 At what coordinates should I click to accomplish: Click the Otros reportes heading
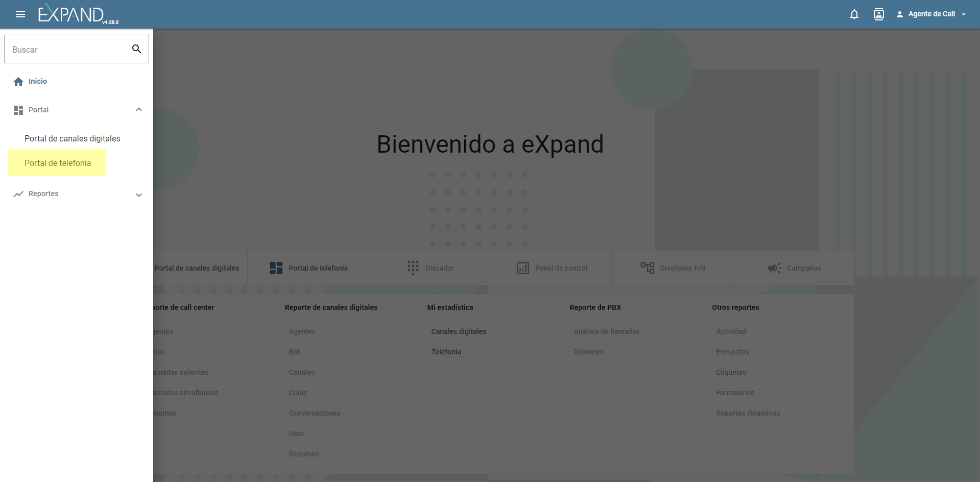tap(736, 307)
